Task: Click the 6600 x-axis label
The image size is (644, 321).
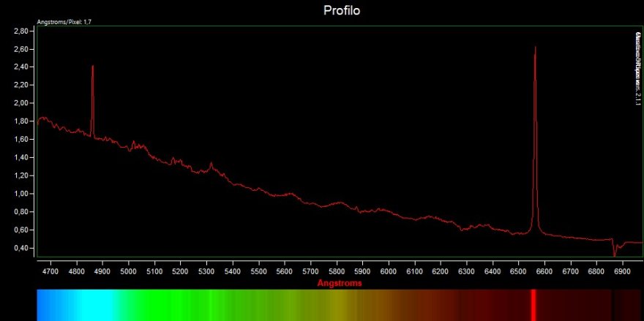Action: click(x=544, y=271)
